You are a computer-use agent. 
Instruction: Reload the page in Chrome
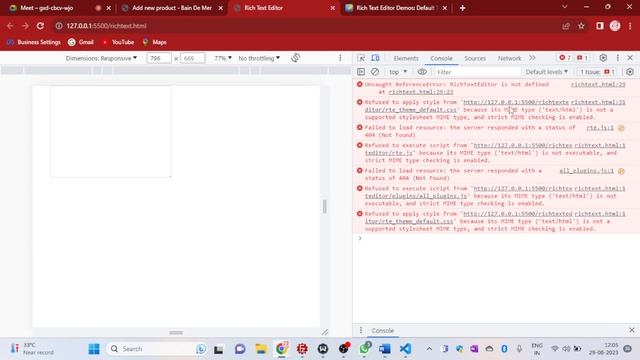(x=40, y=26)
